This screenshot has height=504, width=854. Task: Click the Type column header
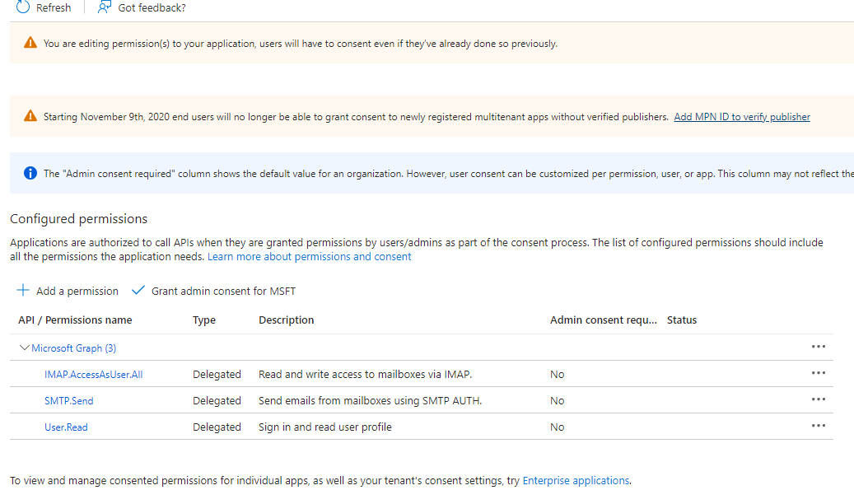204,320
